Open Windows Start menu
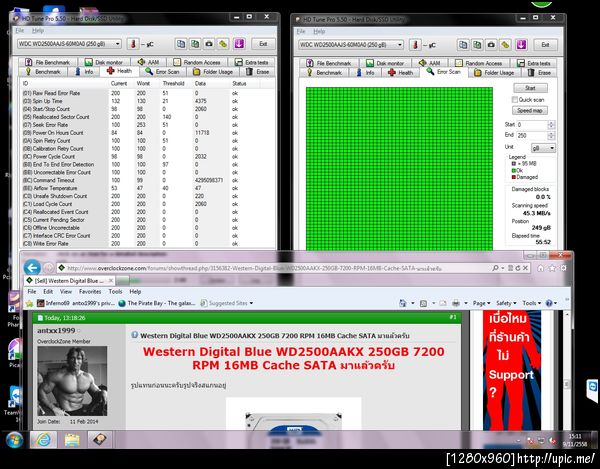 (x=14, y=440)
